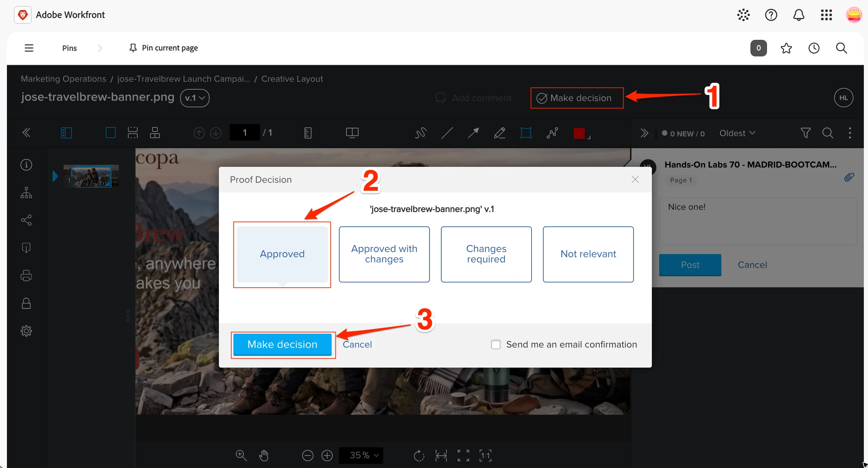The width and height of the screenshot is (868, 468).
Task: Attach a file with the paperclip icon
Action: (x=849, y=177)
